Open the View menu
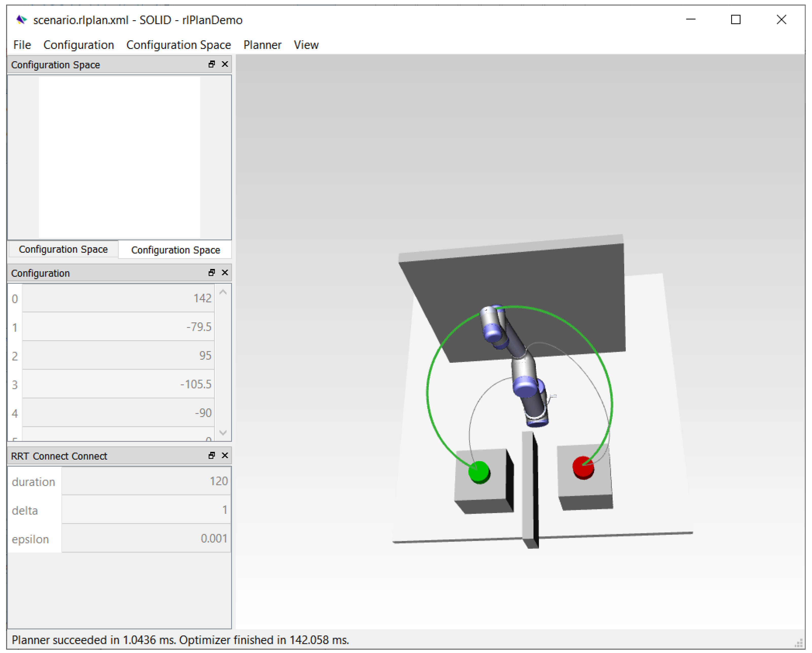 306,45
